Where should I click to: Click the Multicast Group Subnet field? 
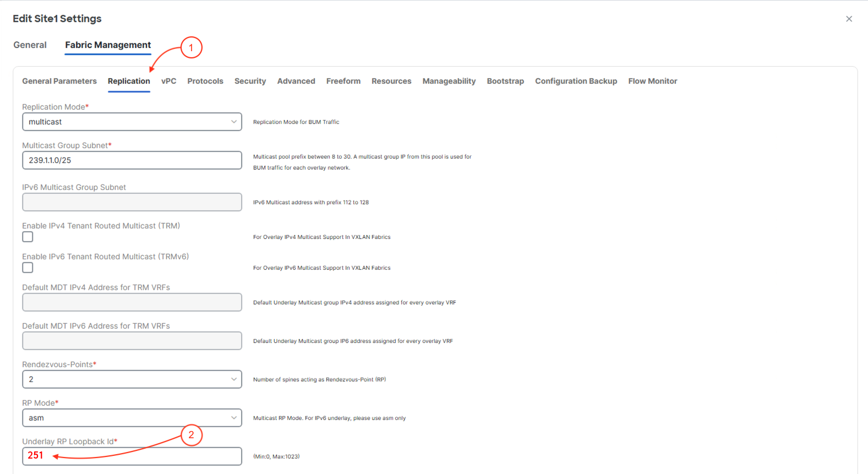click(132, 160)
